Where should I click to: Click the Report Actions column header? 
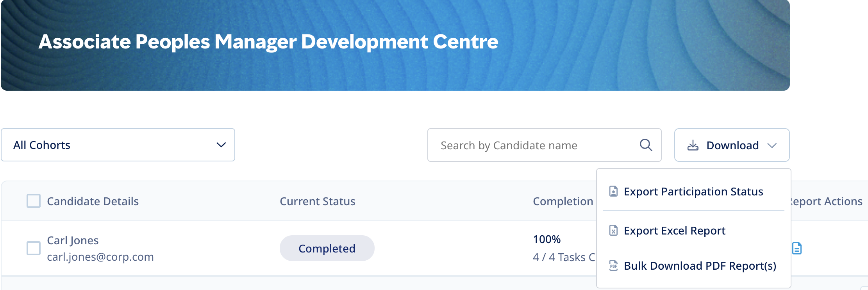point(827,201)
